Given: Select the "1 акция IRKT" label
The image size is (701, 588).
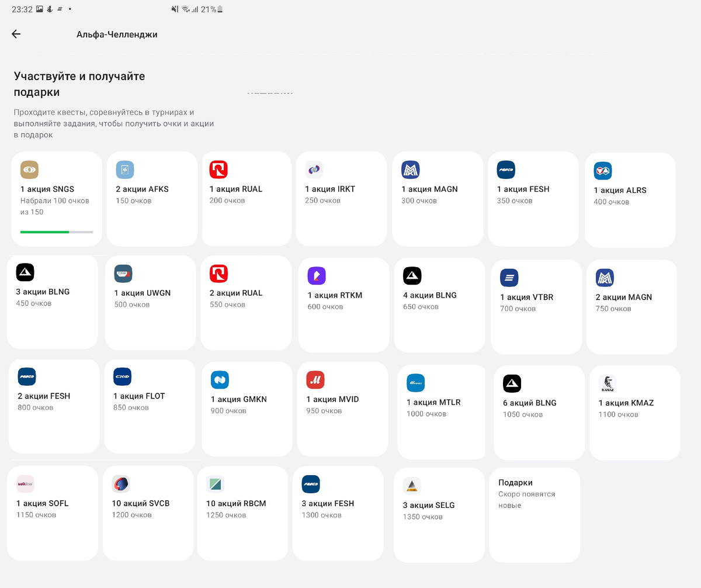Looking at the screenshot, I should click(330, 189).
